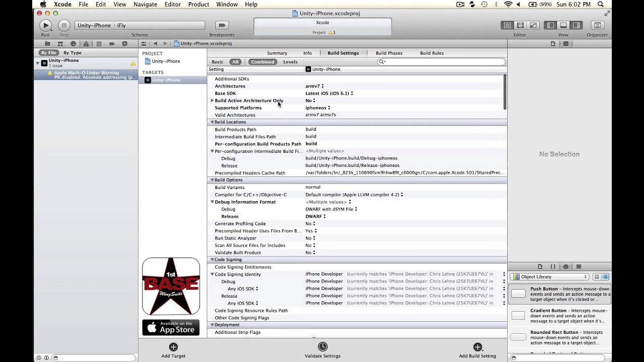The image size is (644, 362).
Task: Toggle the utilities pane View button
Action: pos(576,25)
